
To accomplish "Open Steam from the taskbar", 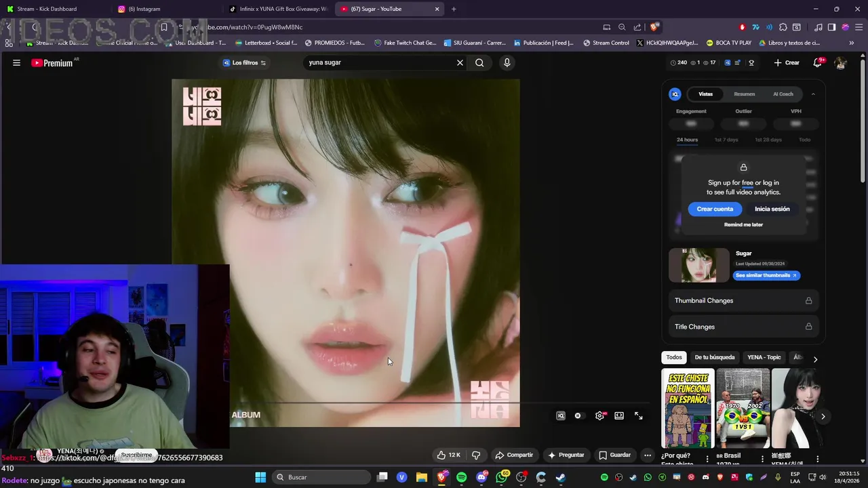I will 561,477.
